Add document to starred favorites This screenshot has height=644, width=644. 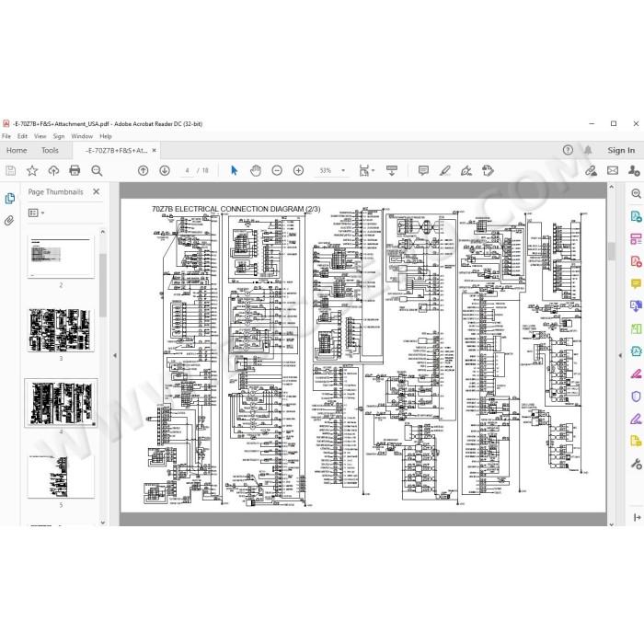pyautogui.click(x=32, y=170)
